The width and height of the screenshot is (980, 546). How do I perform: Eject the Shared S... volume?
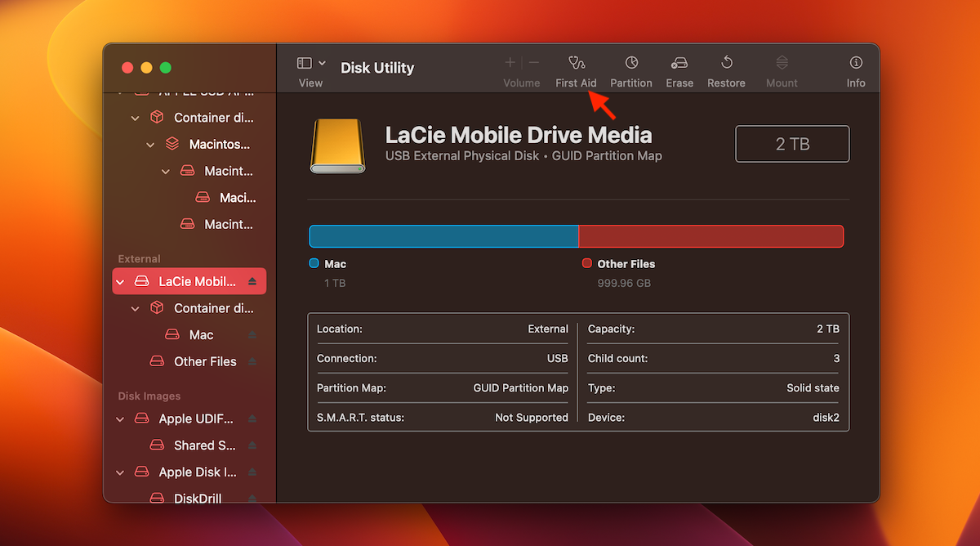click(x=252, y=445)
